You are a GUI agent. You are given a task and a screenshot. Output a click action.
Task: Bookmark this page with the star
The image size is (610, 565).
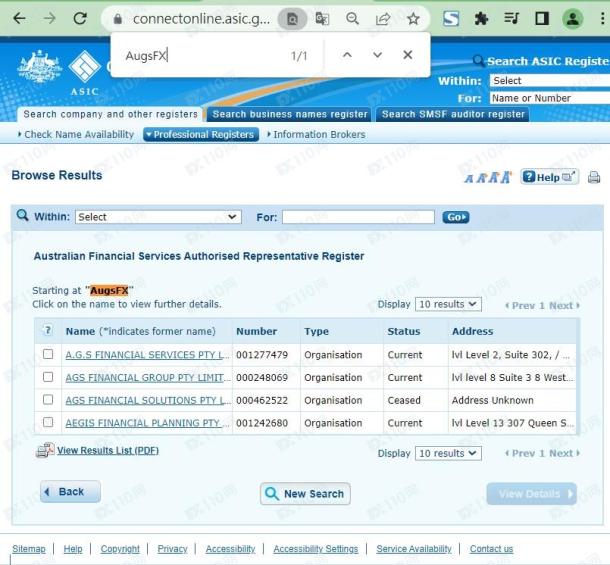413,18
